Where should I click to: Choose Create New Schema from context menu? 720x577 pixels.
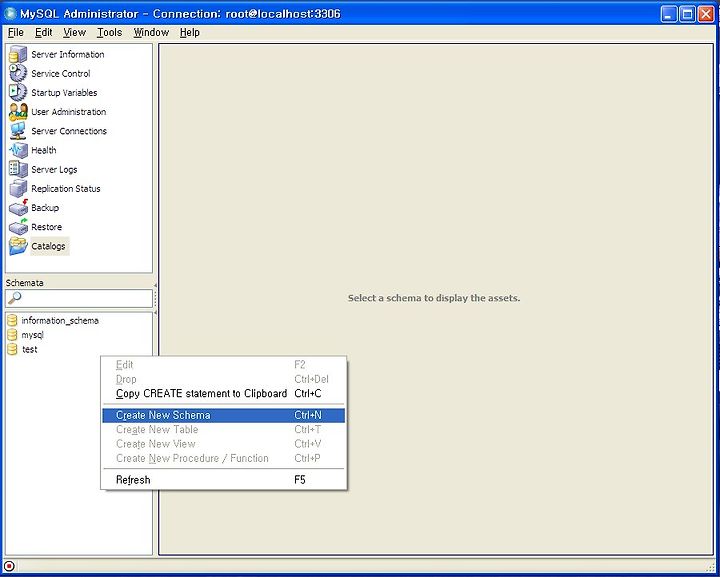point(224,415)
